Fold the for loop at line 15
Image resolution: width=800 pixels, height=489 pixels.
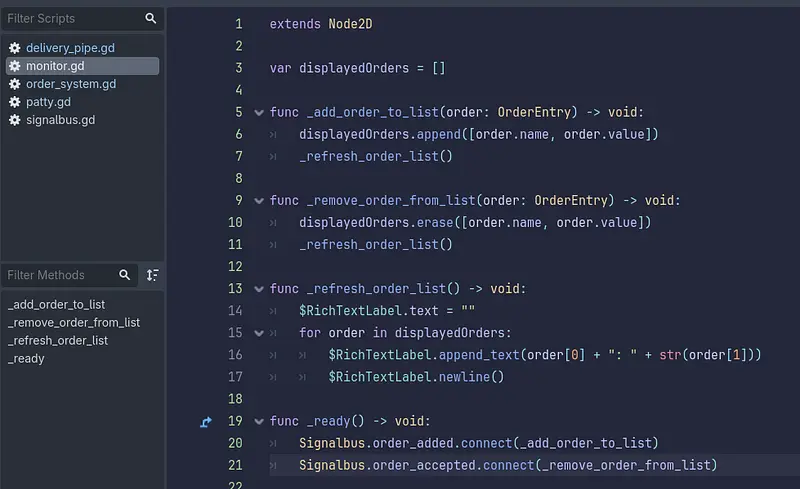[x=260, y=333]
